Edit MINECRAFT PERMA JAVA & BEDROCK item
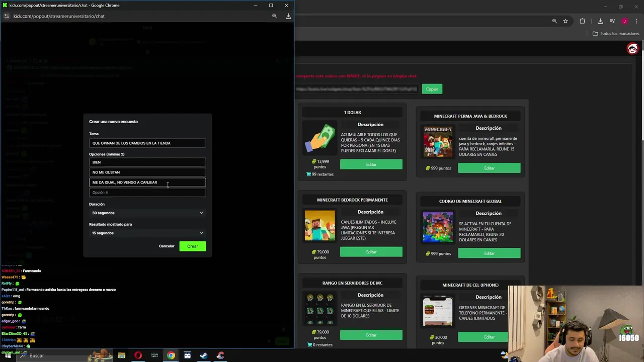644x362 pixels. pos(489,168)
